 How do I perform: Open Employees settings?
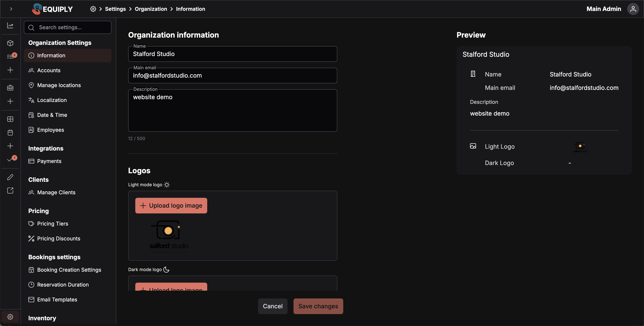67,130
